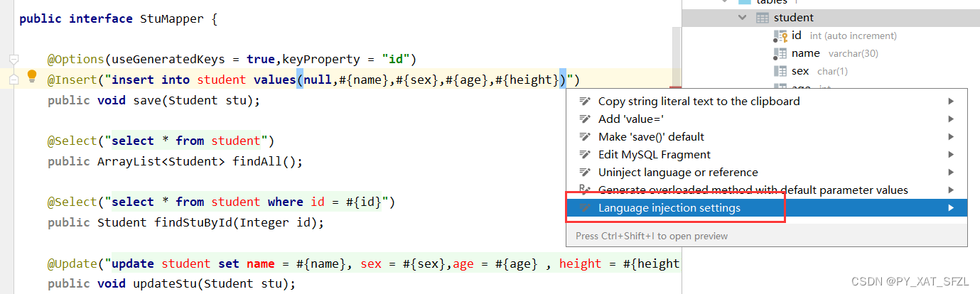Screen dimensions: 980x294
Task: Choose Add 'value=' intention
Action: tap(767, 119)
